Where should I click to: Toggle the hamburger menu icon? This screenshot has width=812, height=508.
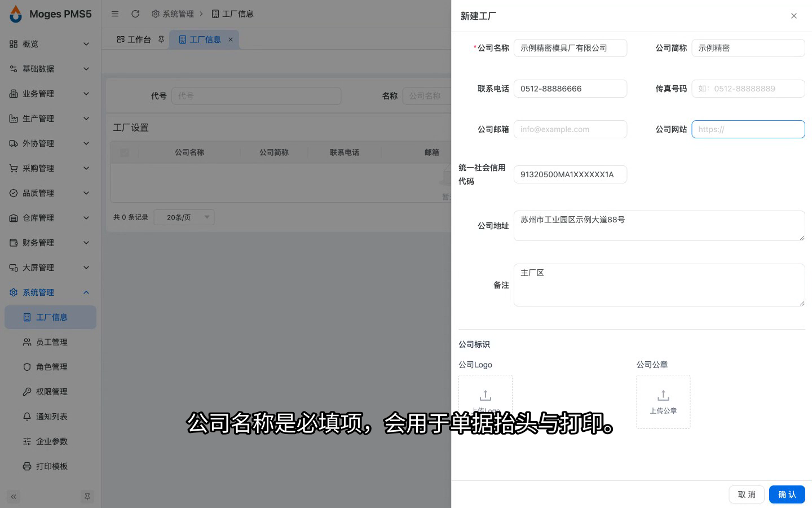point(115,14)
